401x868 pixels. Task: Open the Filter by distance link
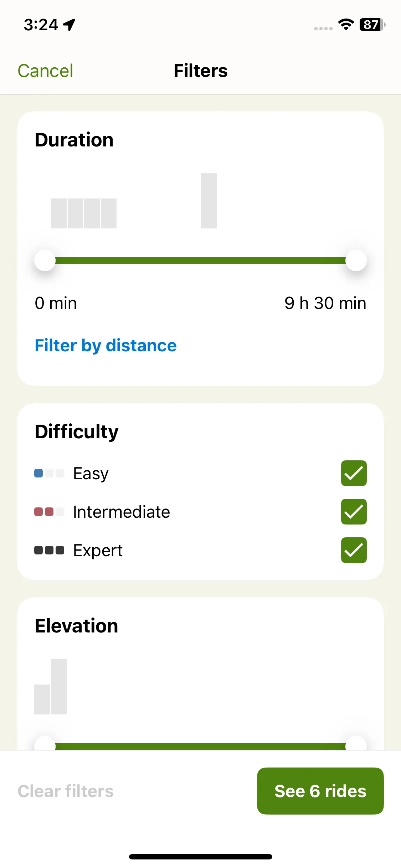tap(106, 346)
